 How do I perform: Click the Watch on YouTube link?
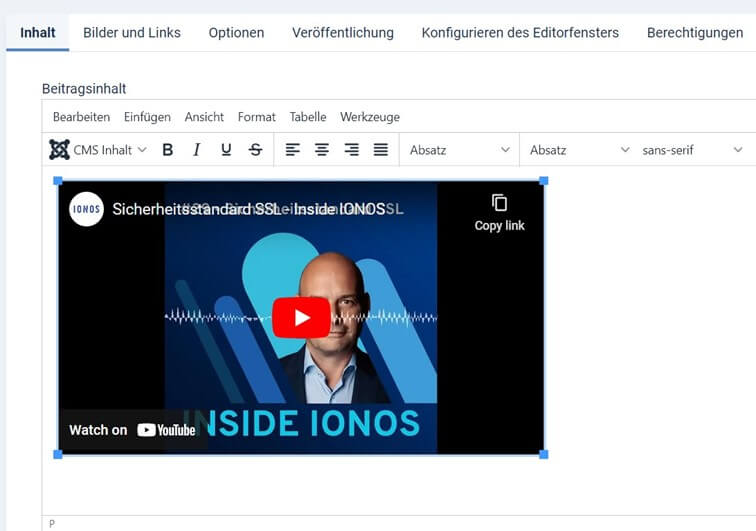pyautogui.click(x=133, y=430)
